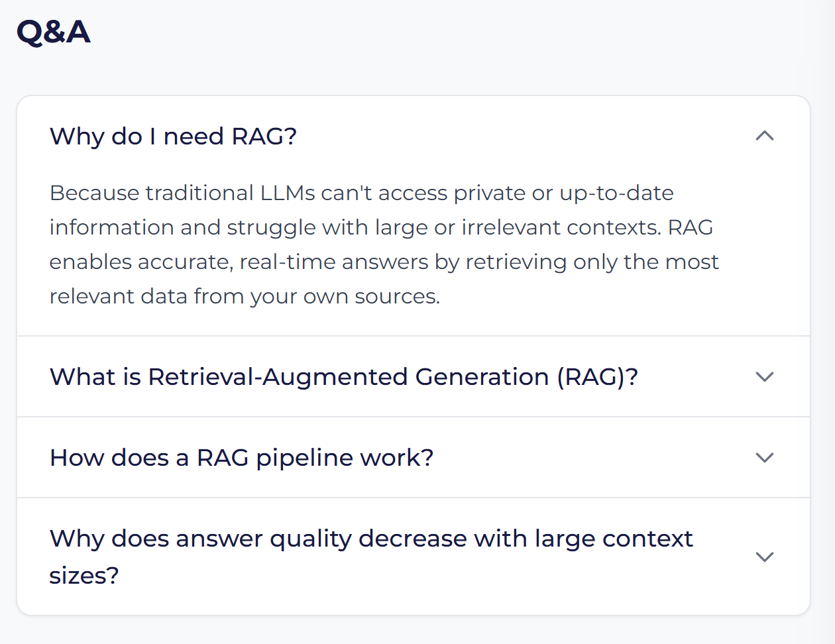Click the "Q&A" section heading
Screen dimensions: 835x644
53,32
